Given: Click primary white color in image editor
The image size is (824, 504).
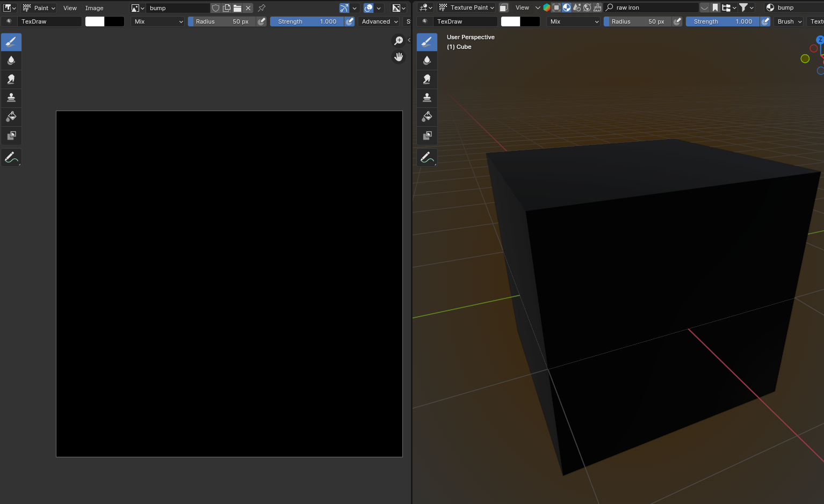Looking at the screenshot, I should 95,21.
